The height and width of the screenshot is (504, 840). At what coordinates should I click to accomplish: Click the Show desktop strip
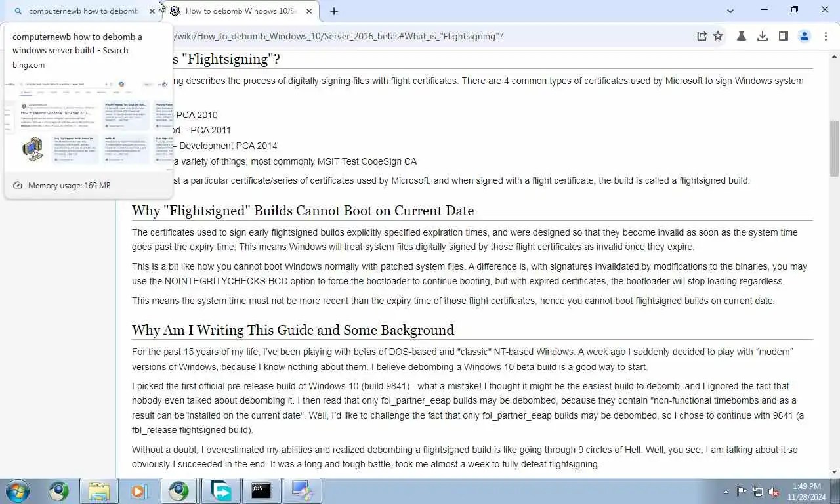click(x=835, y=492)
